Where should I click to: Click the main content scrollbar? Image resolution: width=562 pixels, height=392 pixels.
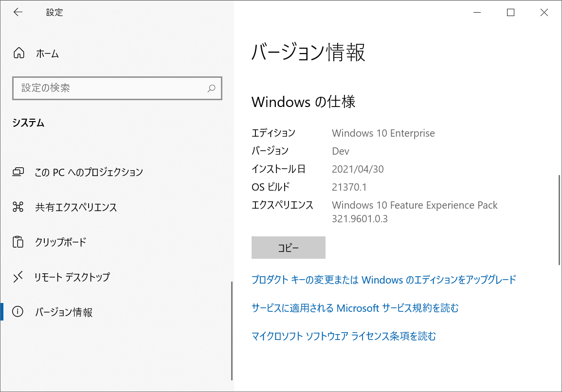point(559,219)
